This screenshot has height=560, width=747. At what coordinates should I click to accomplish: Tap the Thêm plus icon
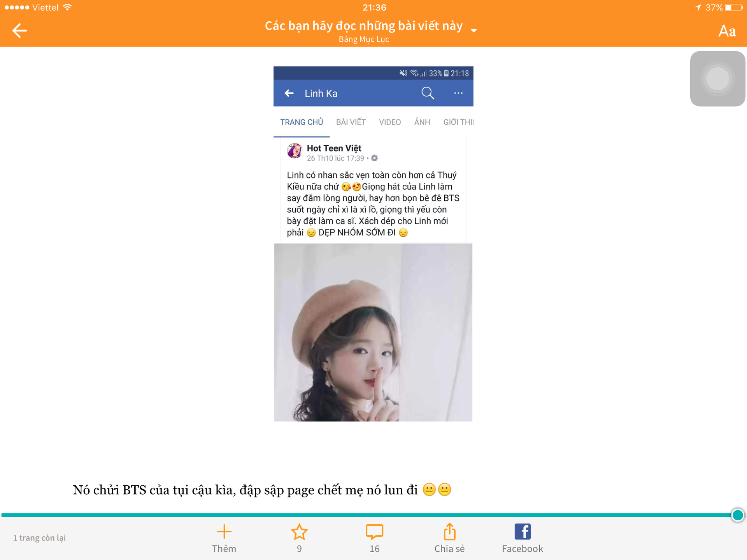224,531
